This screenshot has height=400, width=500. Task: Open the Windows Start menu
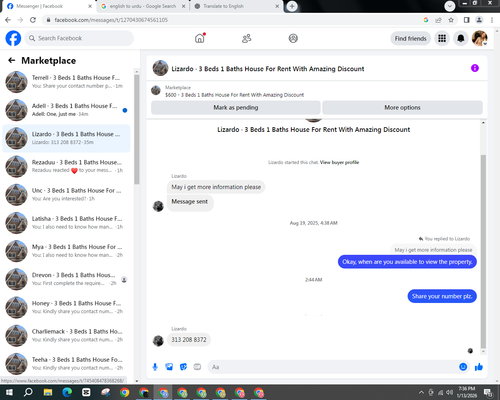[9, 392]
